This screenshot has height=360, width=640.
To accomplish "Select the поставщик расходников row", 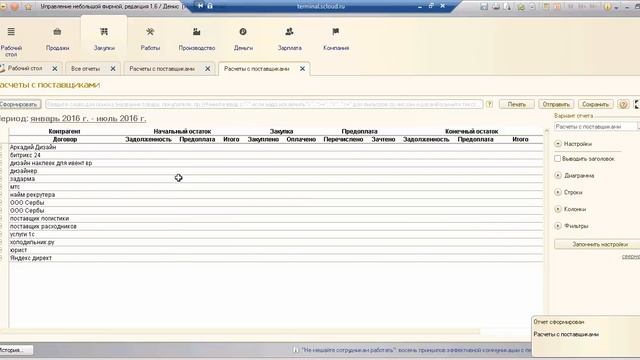I will pos(276,226).
